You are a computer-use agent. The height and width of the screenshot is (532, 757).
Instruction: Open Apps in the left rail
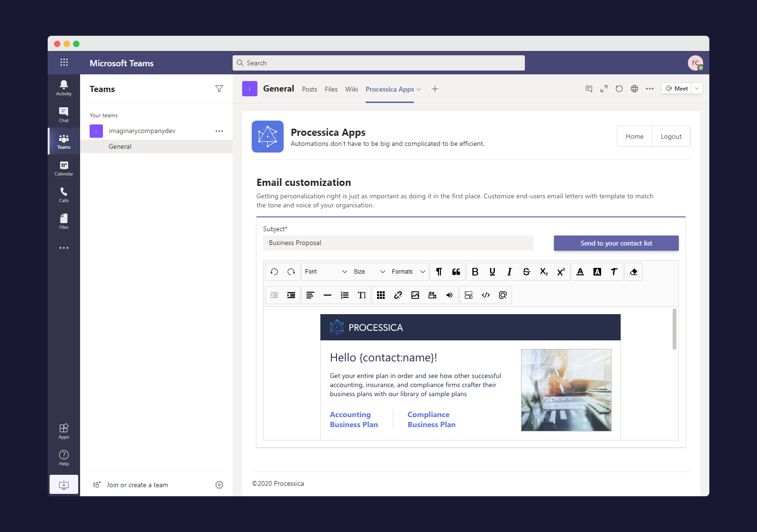[64, 431]
